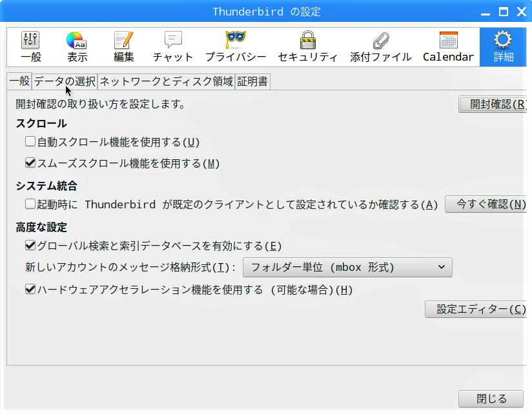
Task: Open the 表示 (Display) preferences pane
Action: (77, 47)
